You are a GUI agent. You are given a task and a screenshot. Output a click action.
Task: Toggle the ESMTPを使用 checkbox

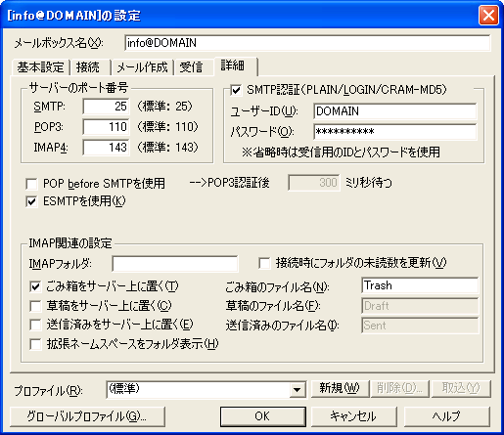point(31,201)
